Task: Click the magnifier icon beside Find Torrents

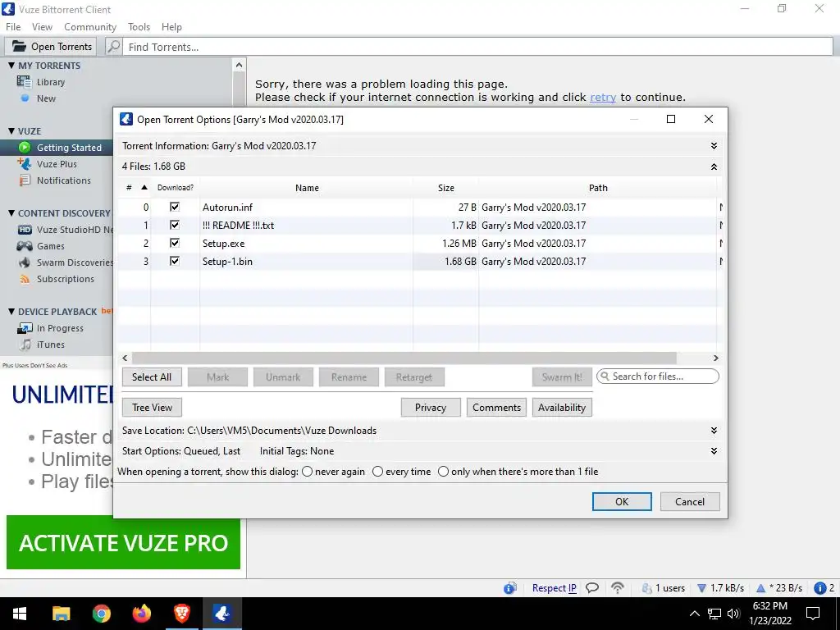Action: [113, 47]
